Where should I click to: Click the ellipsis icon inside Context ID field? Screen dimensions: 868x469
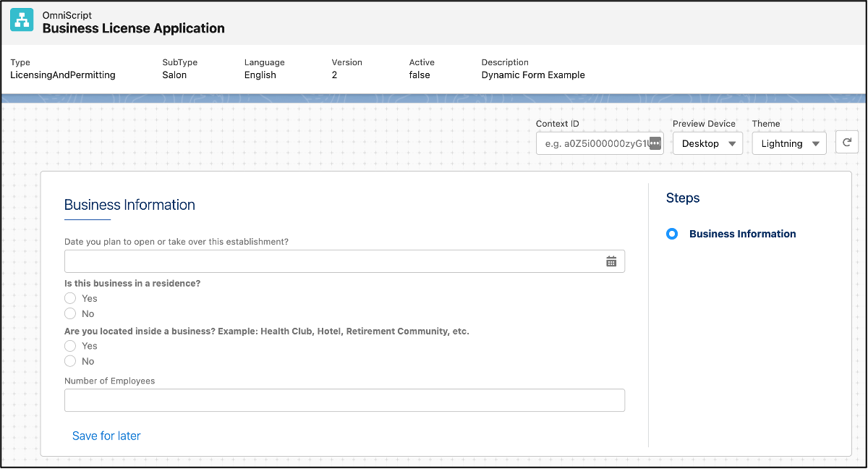tap(655, 143)
